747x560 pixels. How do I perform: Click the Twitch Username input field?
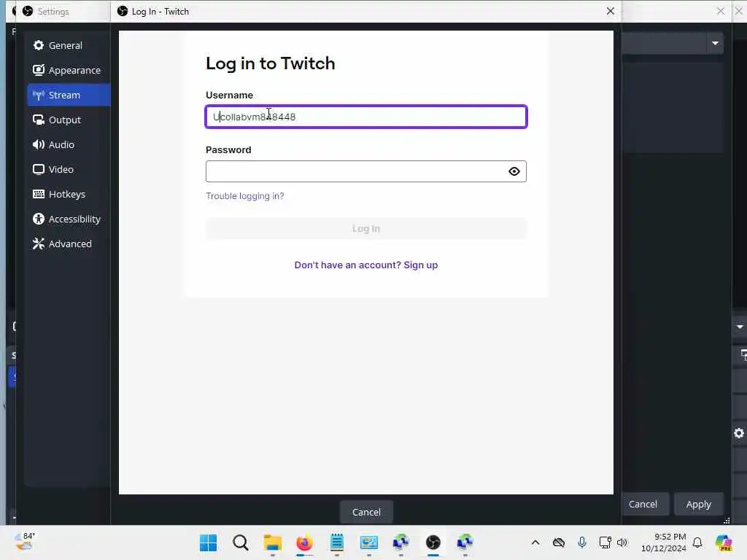pyautogui.click(x=366, y=117)
